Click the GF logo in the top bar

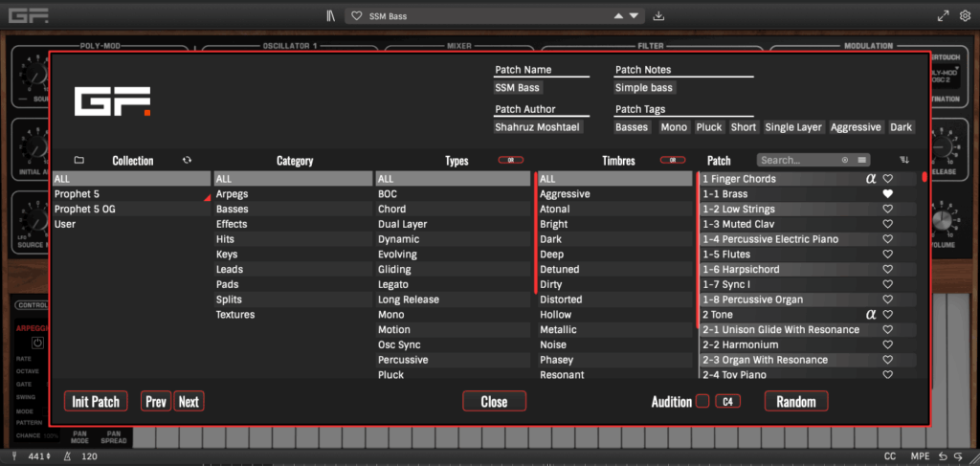pos(28,15)
